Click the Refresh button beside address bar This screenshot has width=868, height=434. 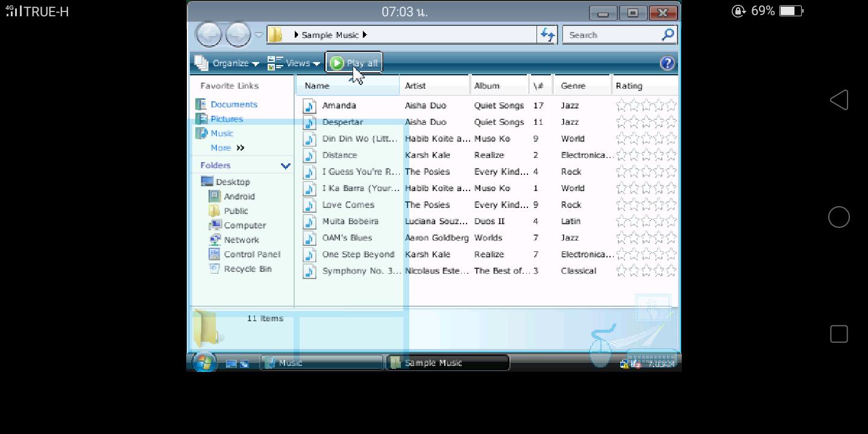(x=547, y=35)
